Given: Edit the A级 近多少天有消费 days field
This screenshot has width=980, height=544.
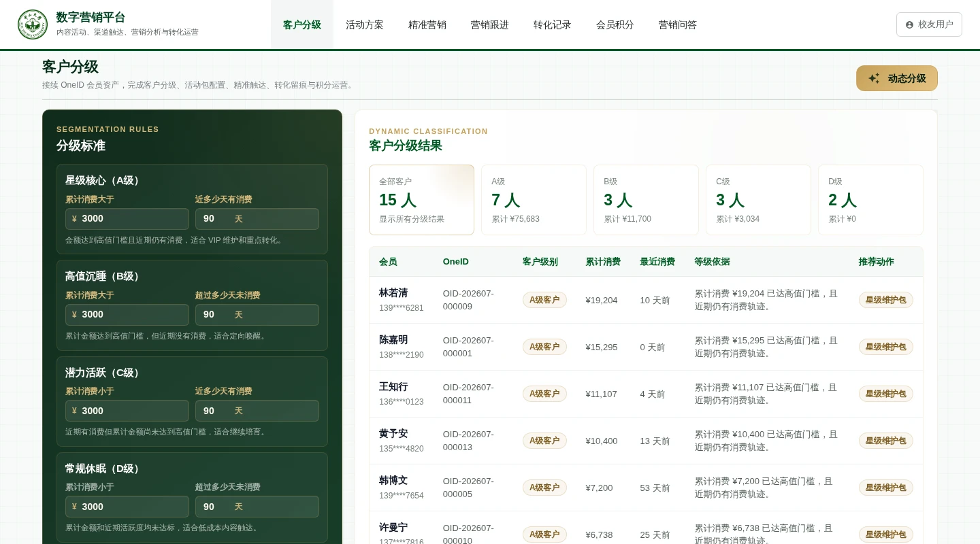Looking at the screenshot, I should point(257,219).
